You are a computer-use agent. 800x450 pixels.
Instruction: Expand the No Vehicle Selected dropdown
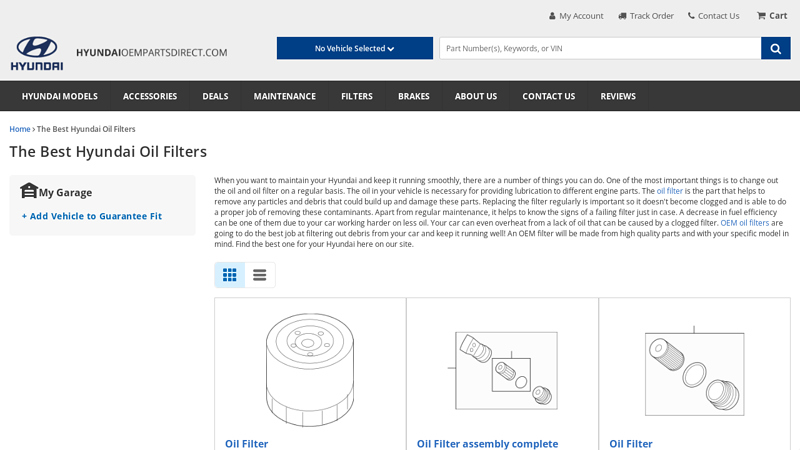point(355,48)
